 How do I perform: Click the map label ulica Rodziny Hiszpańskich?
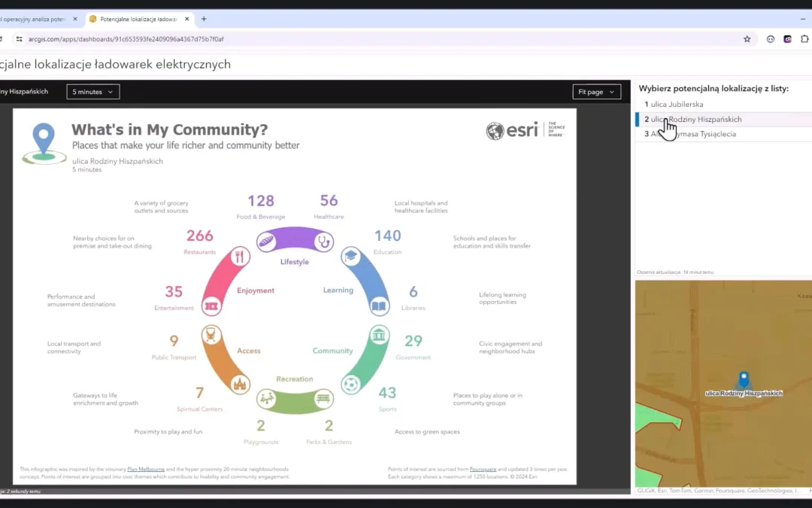(x=744, y=394)
